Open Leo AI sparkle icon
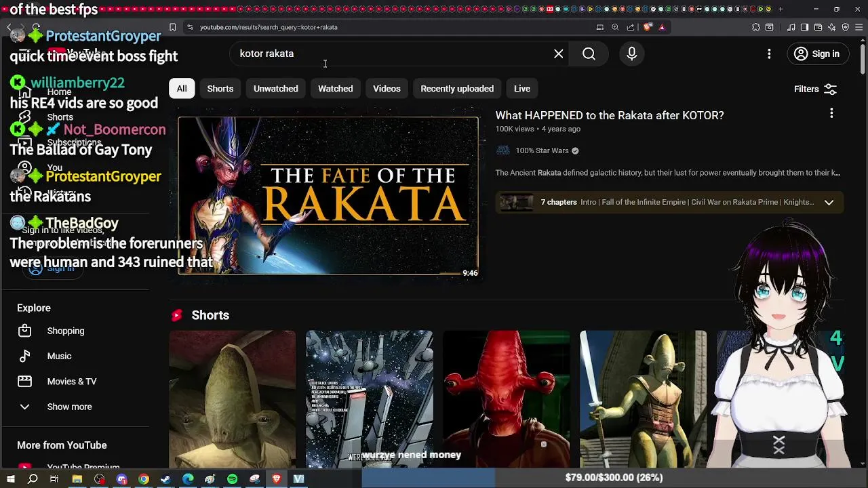This screenshot has height=488, width=868. (x=832, y=27)
